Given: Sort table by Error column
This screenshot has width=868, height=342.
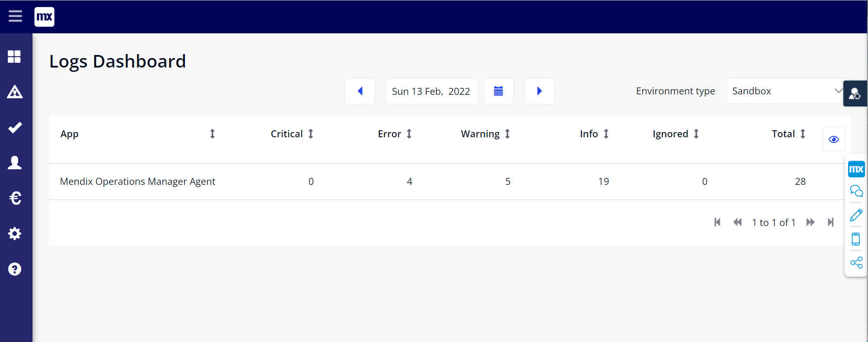Looking at the screenshot, I should pyautogui.click(x=409, y=134).
